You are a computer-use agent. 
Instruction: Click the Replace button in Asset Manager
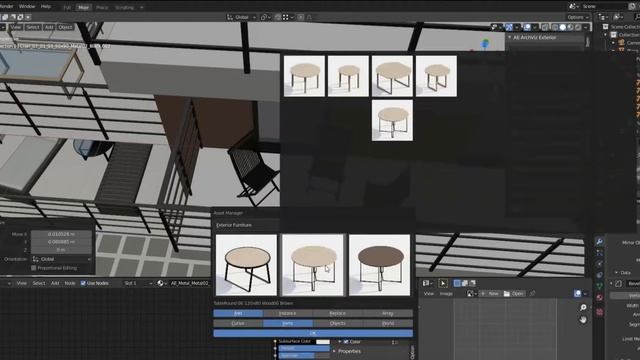pyautogui.click(x=338, y=313)
